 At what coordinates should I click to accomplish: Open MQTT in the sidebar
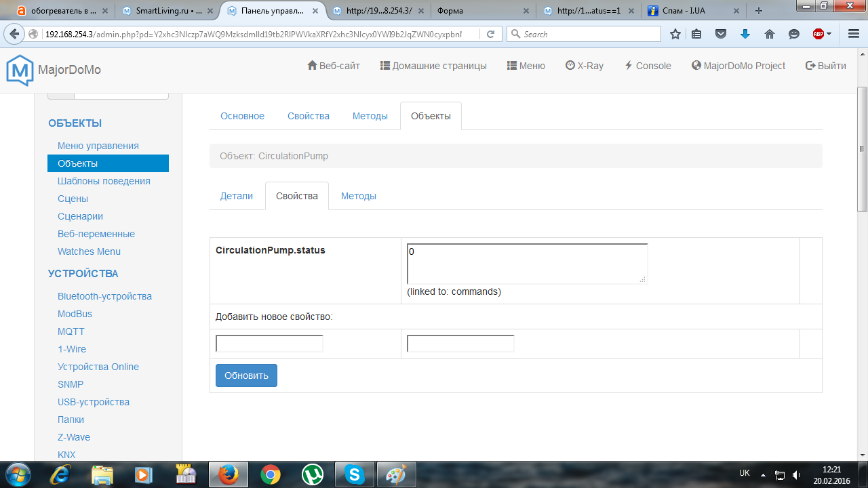(x=71, y=331)
